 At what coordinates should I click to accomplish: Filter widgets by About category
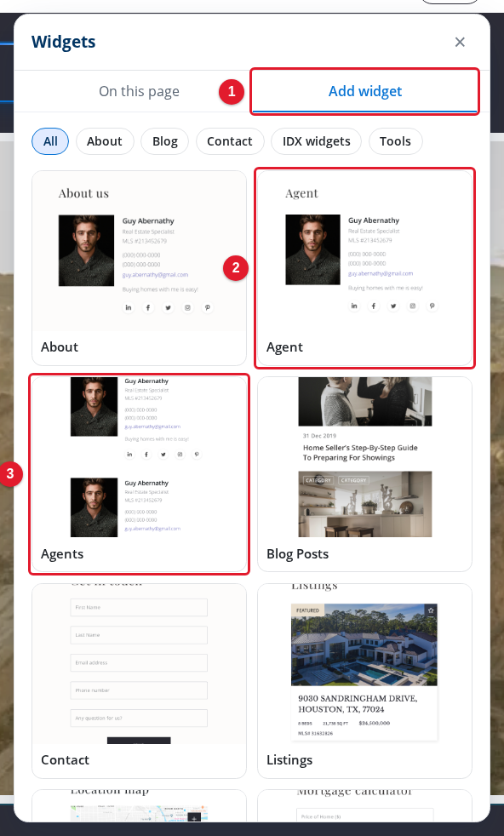pyautogui.click(x=105, y=141)
